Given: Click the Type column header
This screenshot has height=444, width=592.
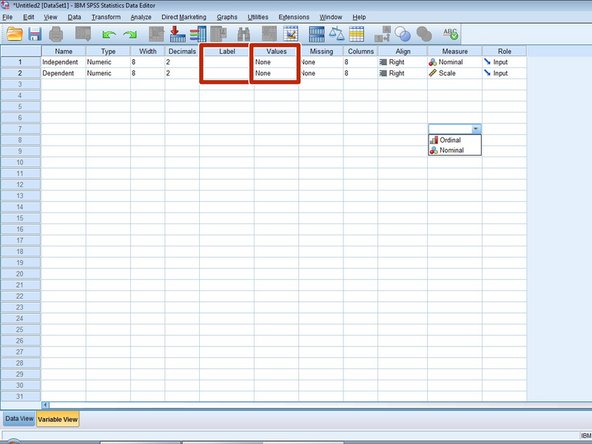Looking at the screenshot, I should [108, 51].
